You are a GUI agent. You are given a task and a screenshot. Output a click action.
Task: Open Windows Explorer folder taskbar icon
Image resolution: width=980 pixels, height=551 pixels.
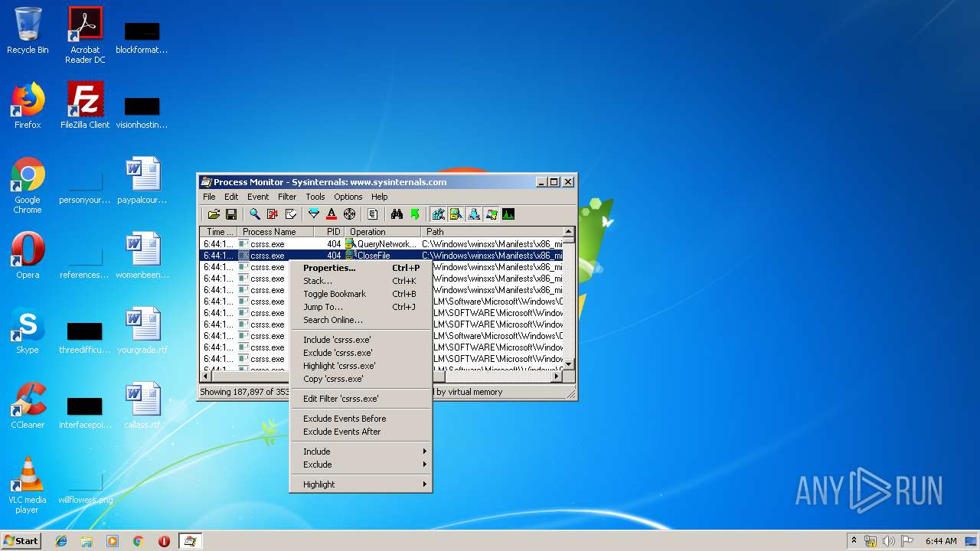coord(87,541)
